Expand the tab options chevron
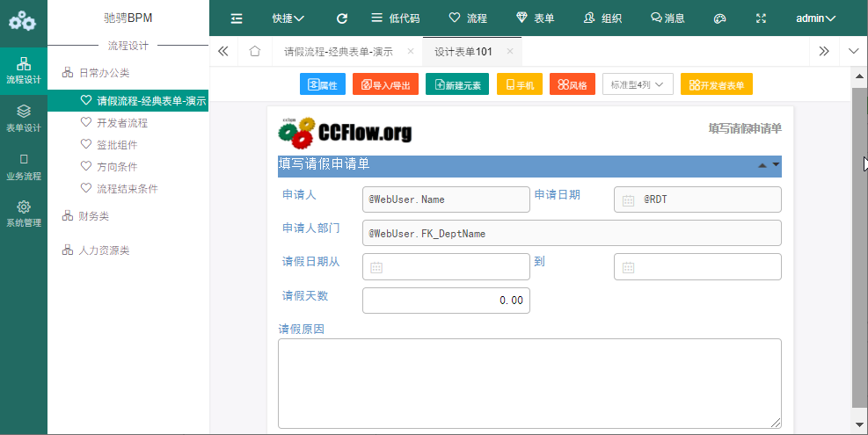Screen dimensions: 868x435 [x=854, y=51]
